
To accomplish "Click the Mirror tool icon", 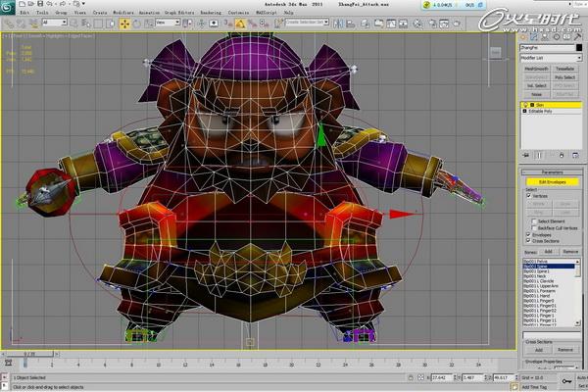I will (x=338, y=24).
